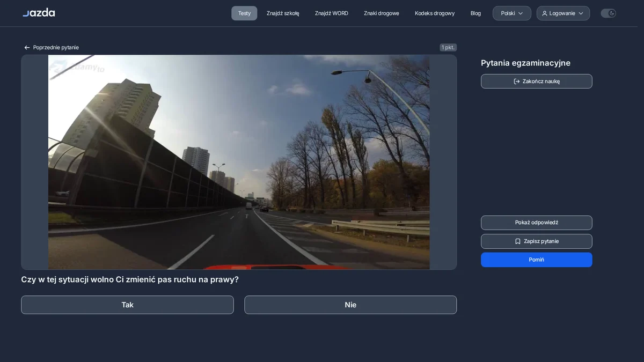Click the road situation video image
The width and height of the screenshot is (644, 362).
pyautogui.click(x=239, y=162)
